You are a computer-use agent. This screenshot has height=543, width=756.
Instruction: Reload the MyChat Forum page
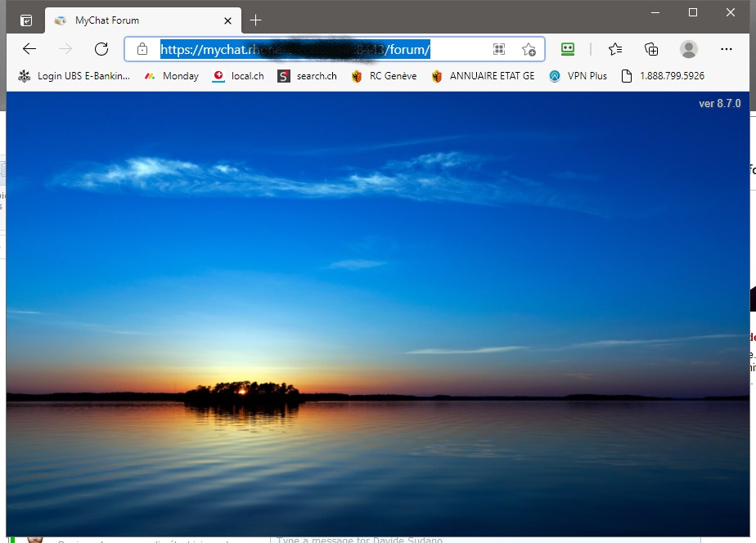pyautogui.click(x=101, y=49)
